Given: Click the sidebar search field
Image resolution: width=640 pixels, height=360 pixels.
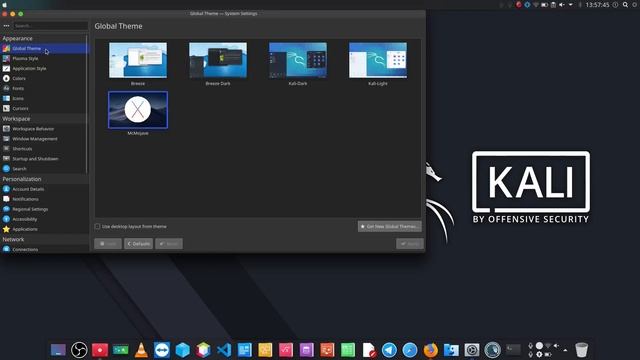Looking at the screenshot, I should point(50,26).
